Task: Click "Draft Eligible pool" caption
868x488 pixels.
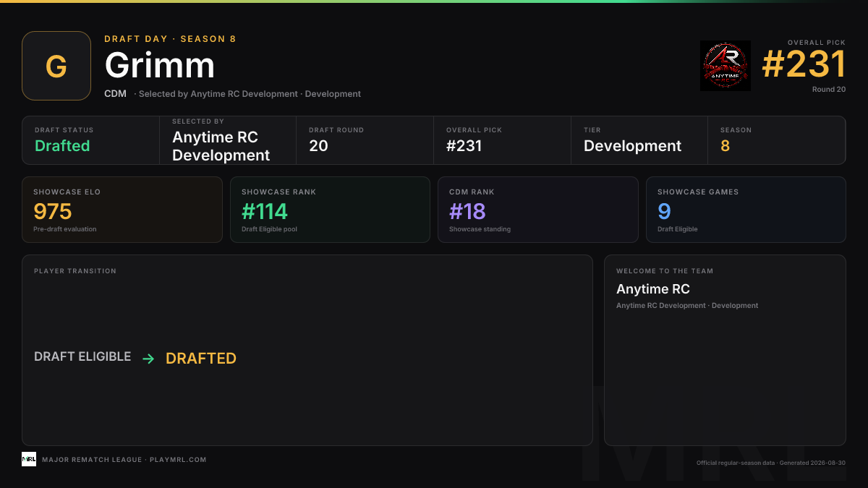Action: pyautogui.click(x=269, y=229)
